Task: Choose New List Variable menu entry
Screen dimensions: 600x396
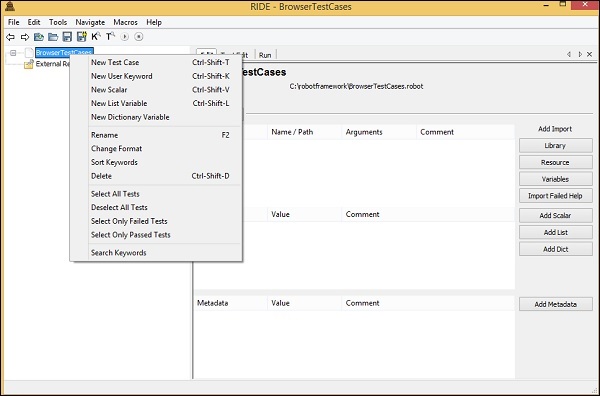Action: (x=156, y=103)
